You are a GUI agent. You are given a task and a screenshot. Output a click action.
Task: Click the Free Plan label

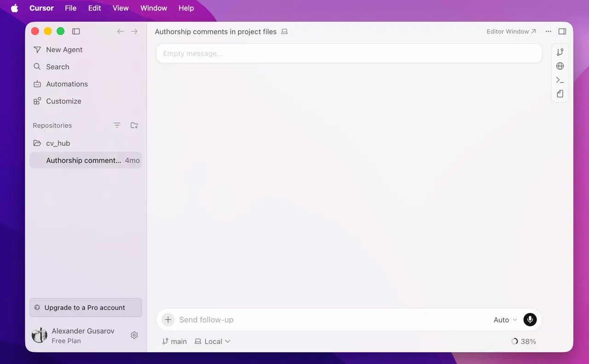(66, 341)
